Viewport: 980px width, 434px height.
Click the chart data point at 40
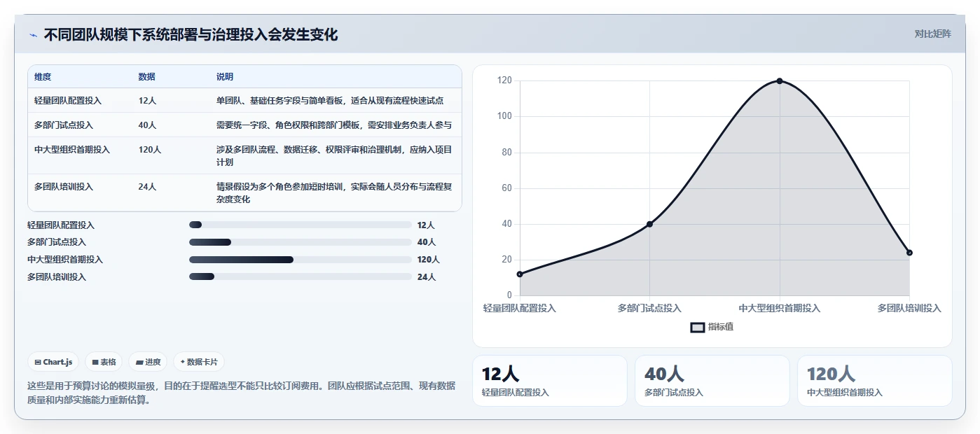pos(649,224)
